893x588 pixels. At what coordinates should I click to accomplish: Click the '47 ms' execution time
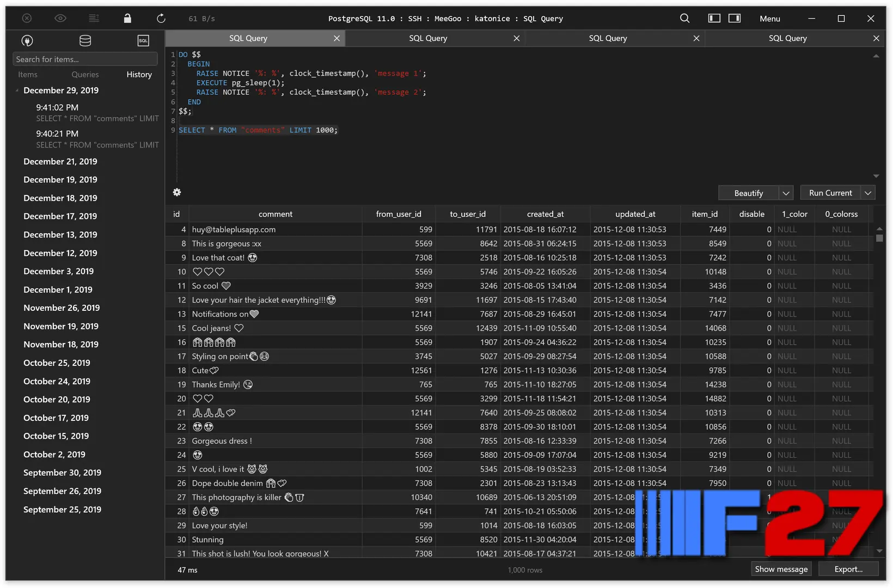[187, 570]
